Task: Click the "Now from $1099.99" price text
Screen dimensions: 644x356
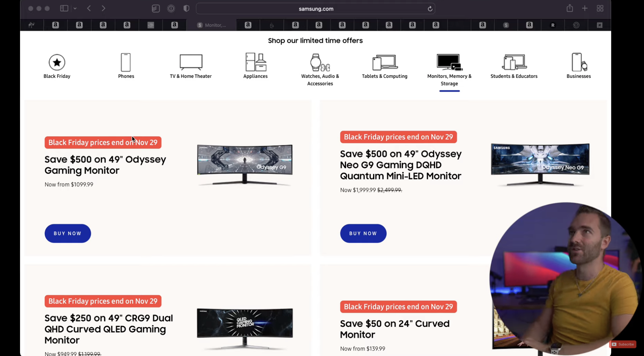Action: coord(69,184)
